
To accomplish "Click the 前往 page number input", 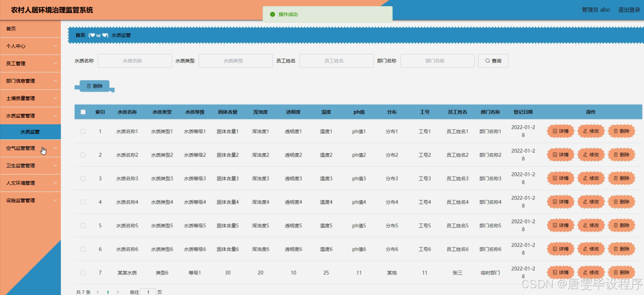I will point(148,292).
